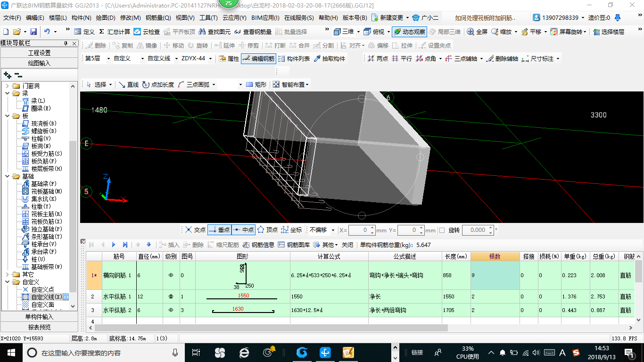Screen dimensions: 644x362
Task: Select the 两点 two-point axis tool
Action: pyautogui.click(x=378, y=58)
